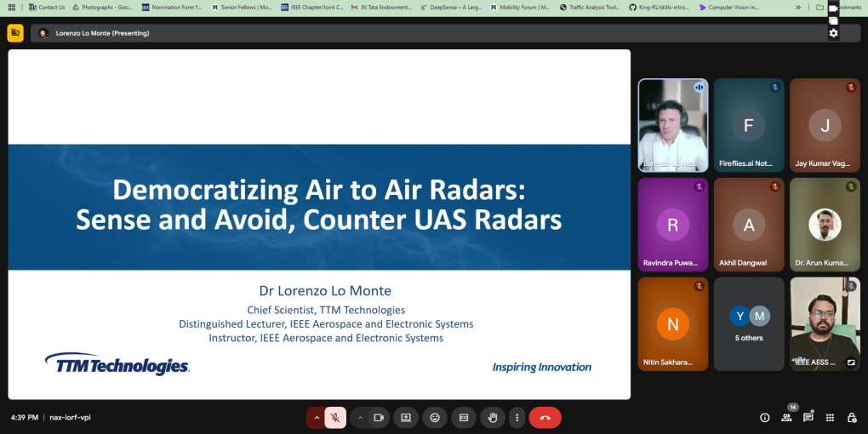This screenshot has height=434, width=868.
Task: Open the Photographs Google Drive bookmark
Action: click(x=103, y=7)
